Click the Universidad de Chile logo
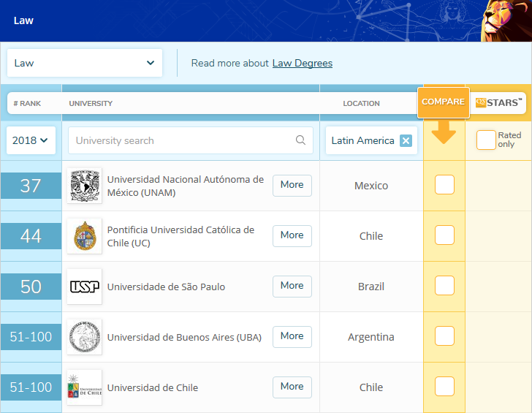The image size is (532, 413). click(85, 387)
